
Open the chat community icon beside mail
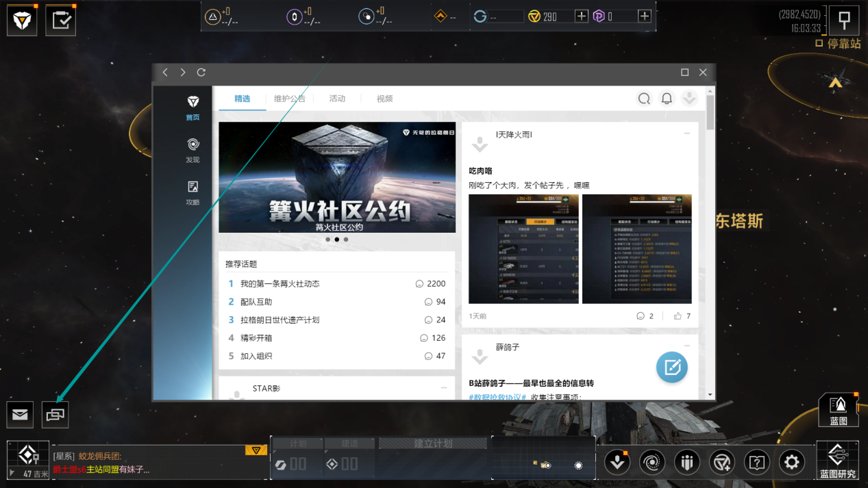point(55,414)
